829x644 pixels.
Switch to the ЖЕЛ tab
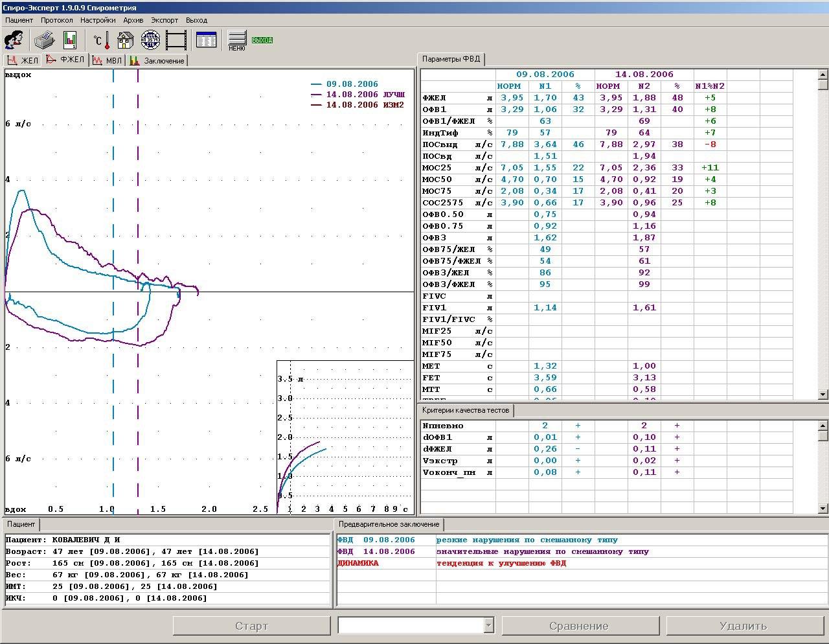pos(23,60)
